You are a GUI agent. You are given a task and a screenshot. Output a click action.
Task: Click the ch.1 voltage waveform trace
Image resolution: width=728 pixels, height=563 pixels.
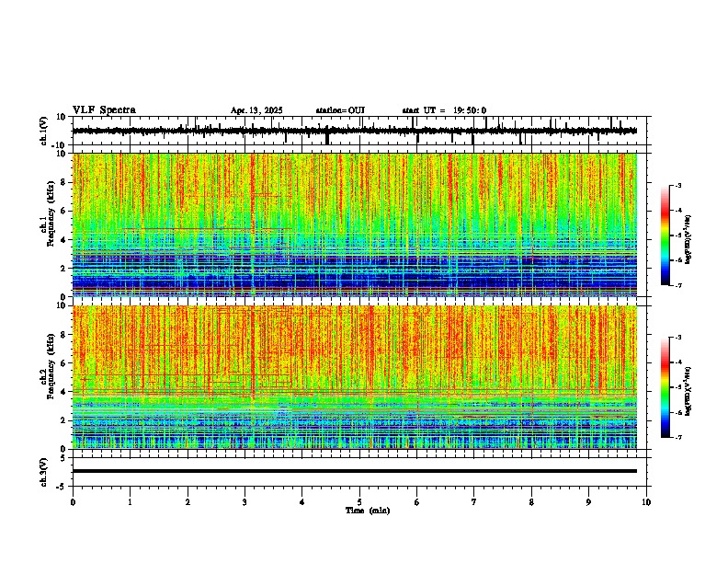354,131
